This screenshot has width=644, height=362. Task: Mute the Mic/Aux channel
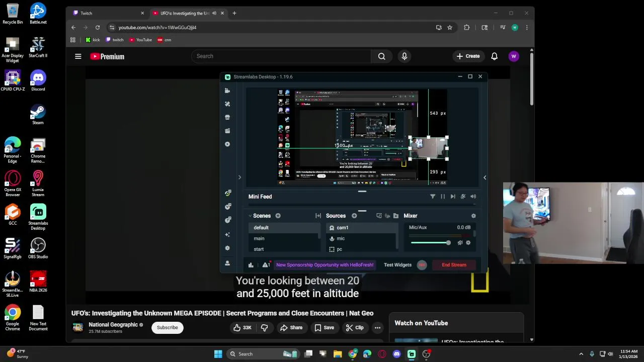click(460, 243)
